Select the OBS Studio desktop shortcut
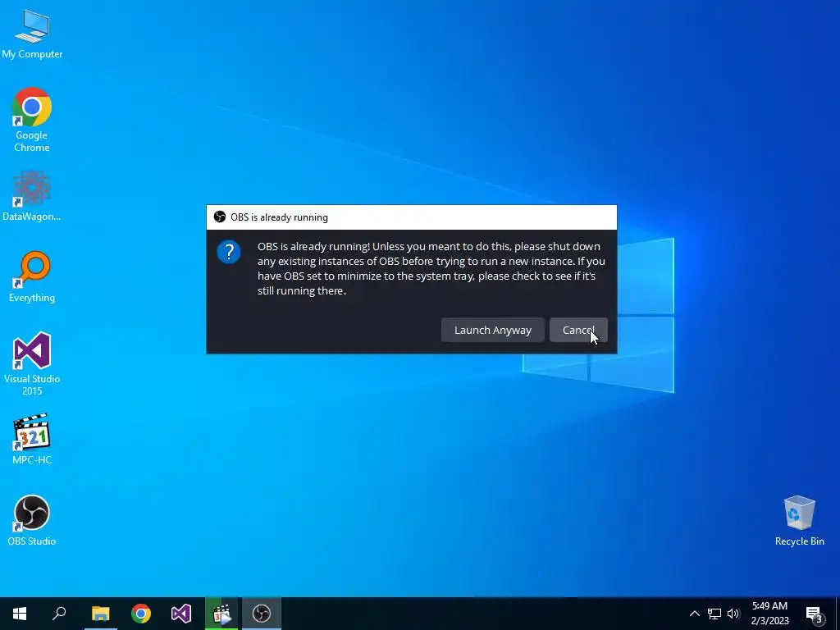Viewport: 840px width, 630px height. [32, 519]
